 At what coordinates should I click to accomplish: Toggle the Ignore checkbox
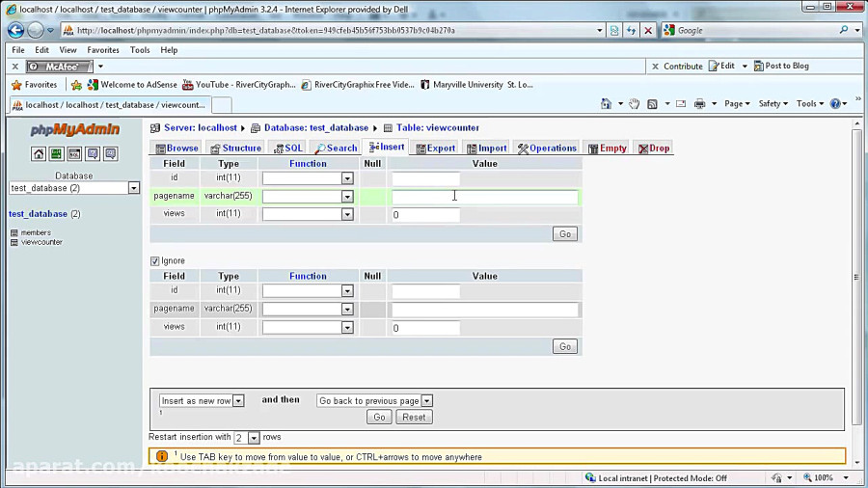155,261
